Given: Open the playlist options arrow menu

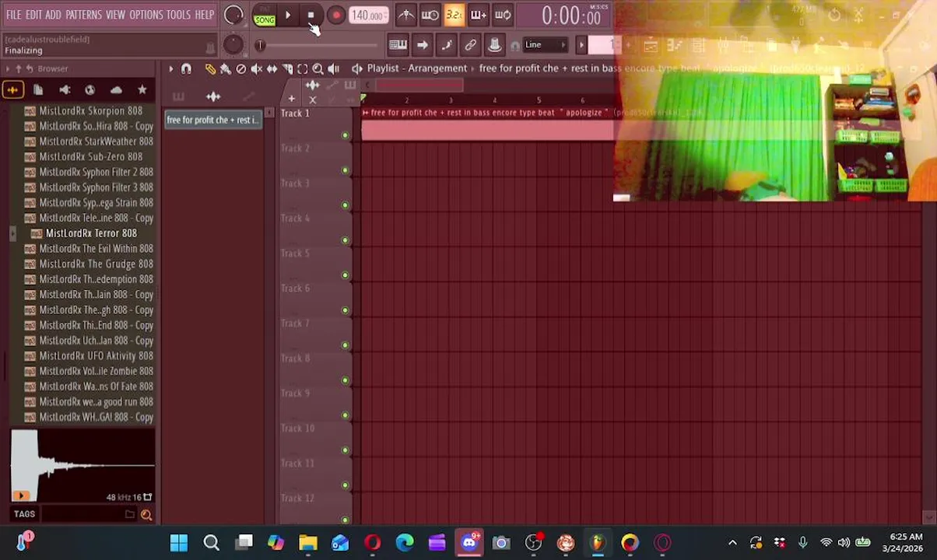Looking at the screenshot, I should pyautogui.click(x=170, y=69).
